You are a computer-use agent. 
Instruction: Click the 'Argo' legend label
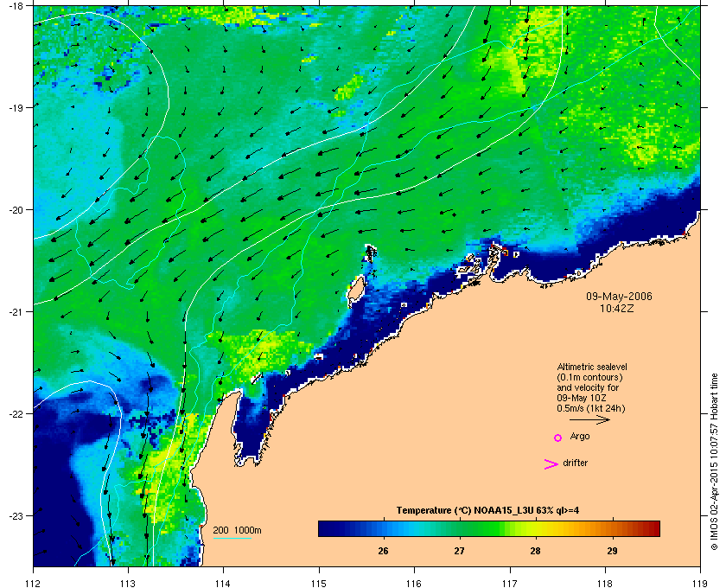click(580, 437)
